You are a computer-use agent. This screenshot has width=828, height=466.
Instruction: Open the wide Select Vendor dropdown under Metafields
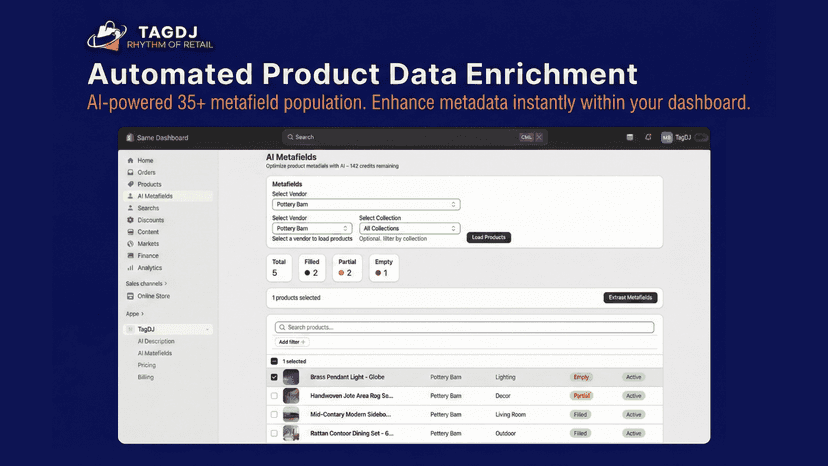pyautogui.click(x=366, y=204)
